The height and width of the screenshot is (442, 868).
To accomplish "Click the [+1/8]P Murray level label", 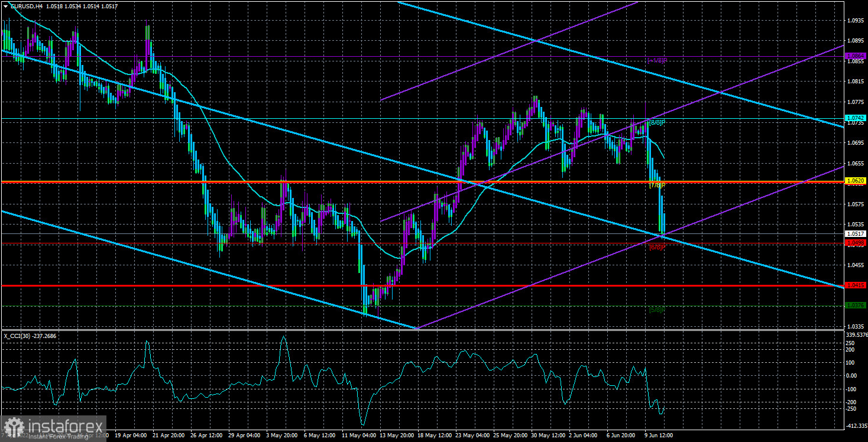I will (x=658, y=60).
